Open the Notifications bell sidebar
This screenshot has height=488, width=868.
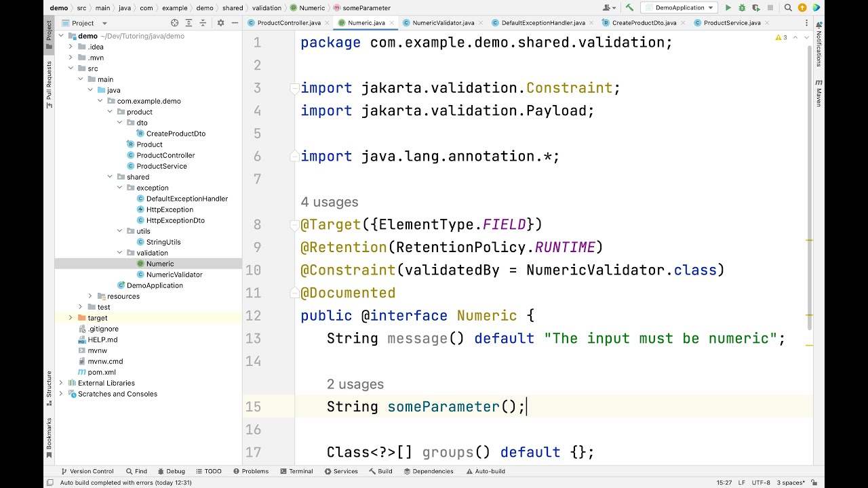(819, 45)
